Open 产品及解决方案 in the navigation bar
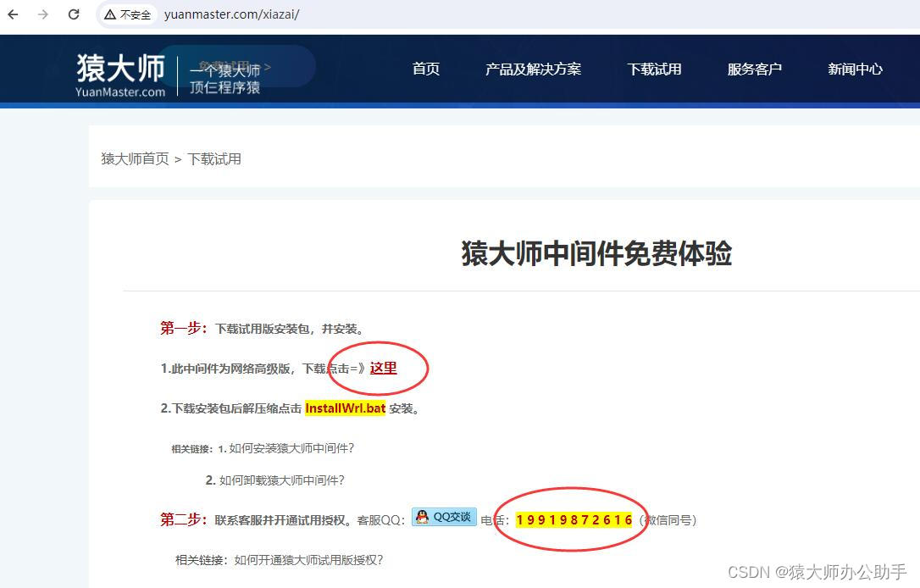This screenshot has width=920, height=588. [534, 69]
